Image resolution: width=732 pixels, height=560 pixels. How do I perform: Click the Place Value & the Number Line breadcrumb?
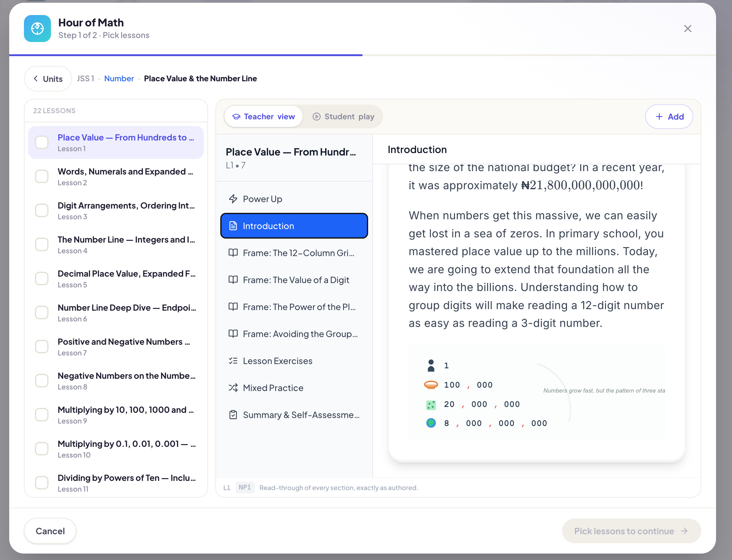(200, 78)
